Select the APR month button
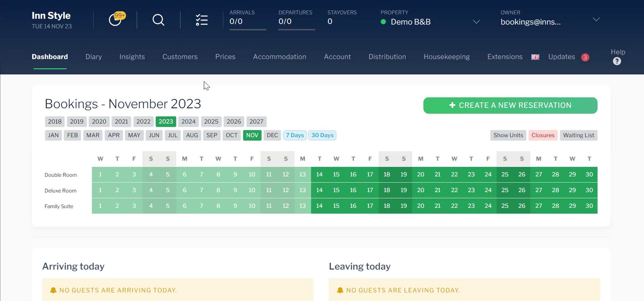 (x=114, y=135)
